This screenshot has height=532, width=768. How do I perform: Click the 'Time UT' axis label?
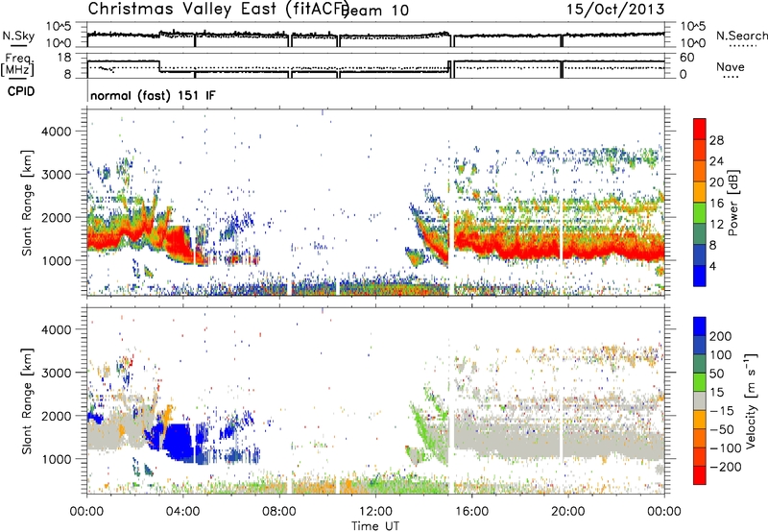click(x=375, y=526)
